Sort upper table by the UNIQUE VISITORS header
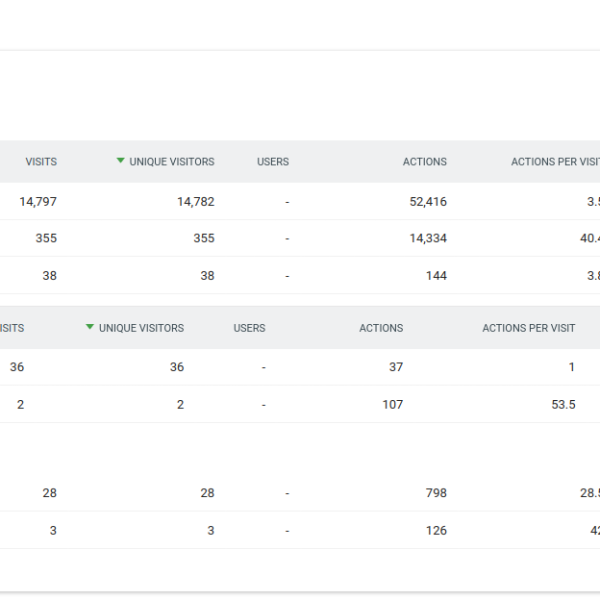600x600 pixels. pyautogui.click(x=172, y=162)
